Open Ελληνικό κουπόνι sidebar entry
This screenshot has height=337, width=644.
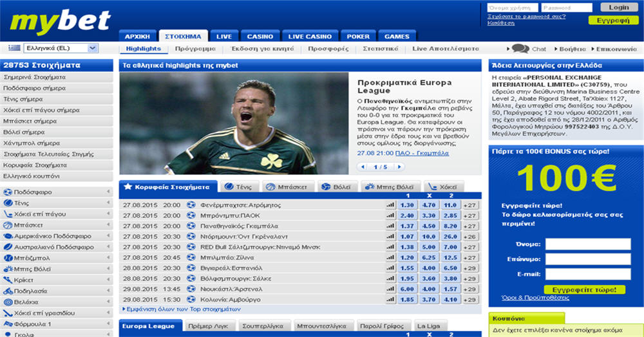(57, 176)
